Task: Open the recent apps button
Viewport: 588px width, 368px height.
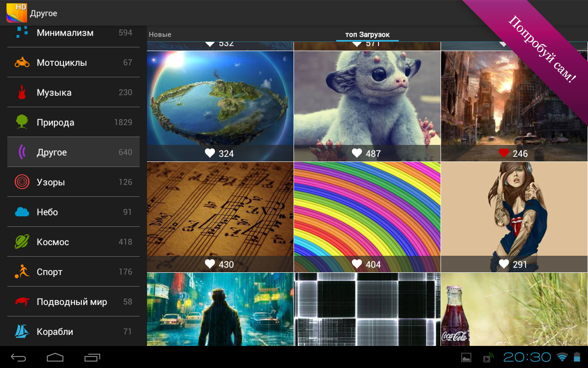Action: (x=92, y=357)
